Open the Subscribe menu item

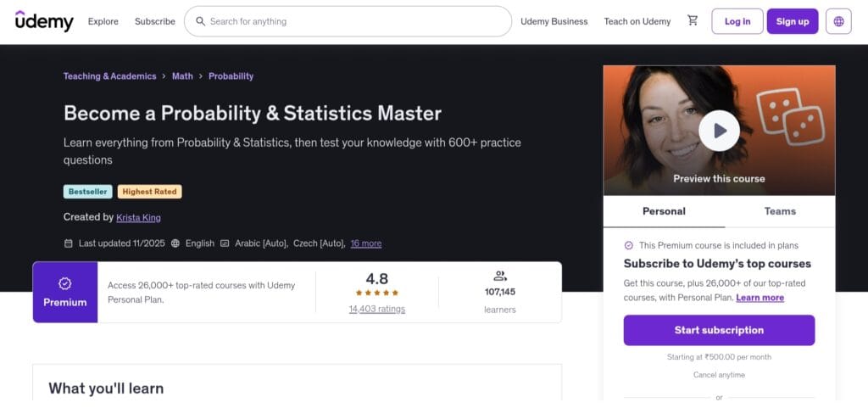pyautogui.click(x=155, y=21)
